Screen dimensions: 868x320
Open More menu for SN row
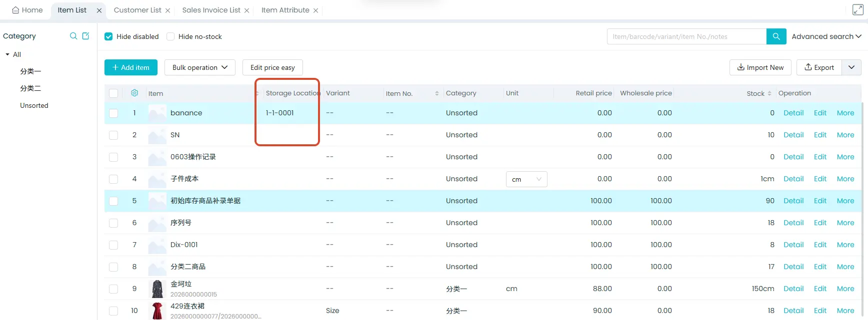pyautogui.click(x=845, y=135)
